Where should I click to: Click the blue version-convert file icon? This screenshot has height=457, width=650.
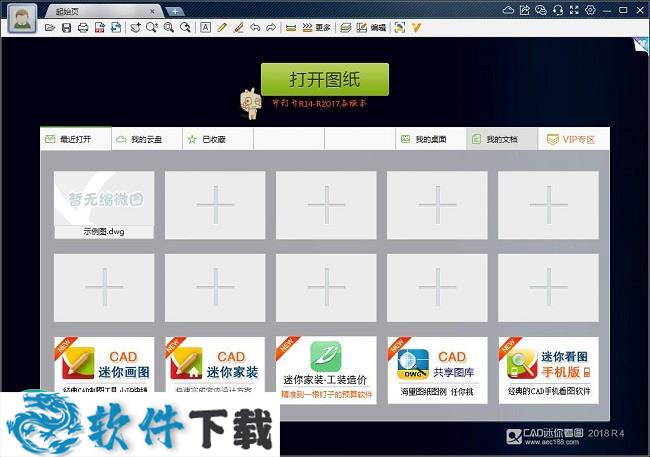click(116, 28)
